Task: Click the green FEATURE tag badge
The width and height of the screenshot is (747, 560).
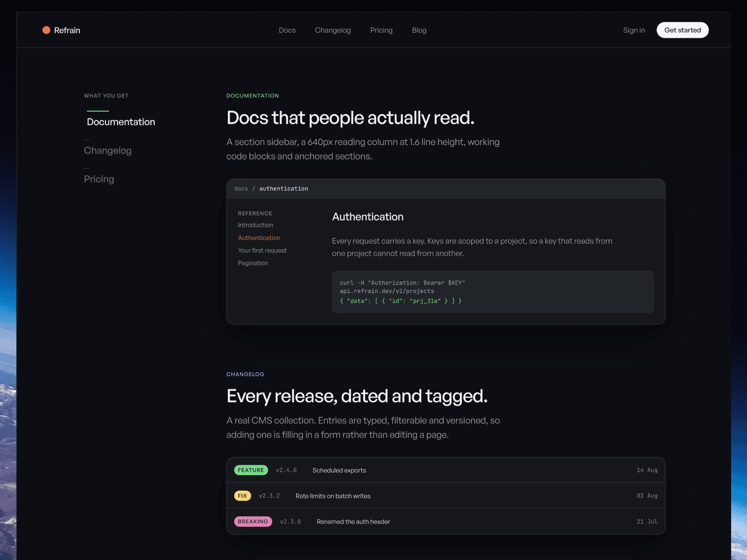Action: point(251,470)
